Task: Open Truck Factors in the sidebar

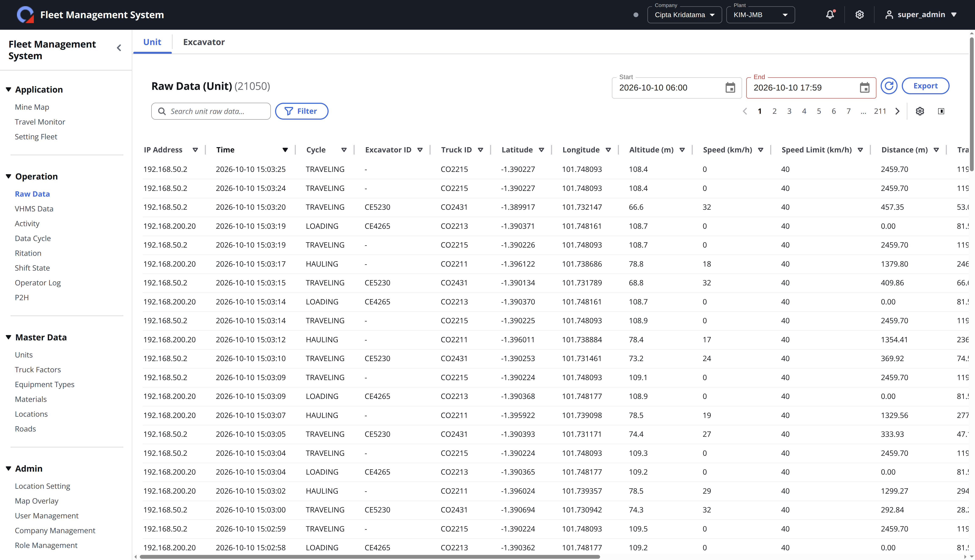Action: [38, 369]
